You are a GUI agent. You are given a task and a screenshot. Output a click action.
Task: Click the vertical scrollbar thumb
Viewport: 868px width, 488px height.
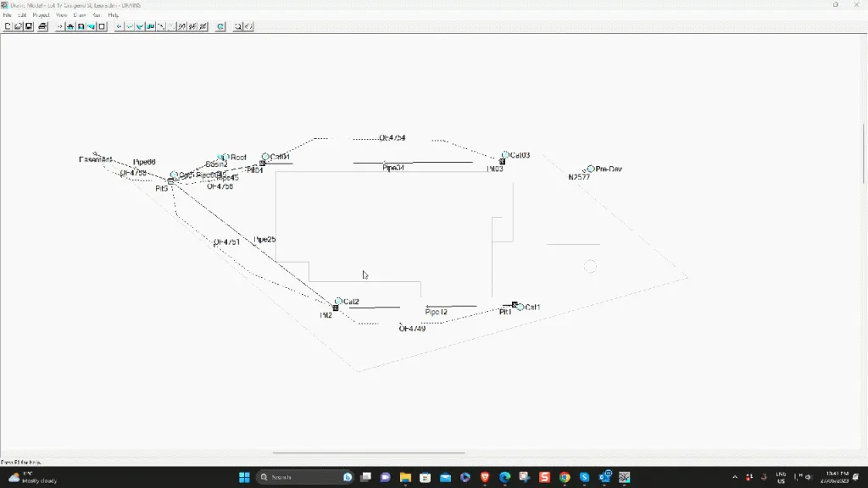pos(864,154)
